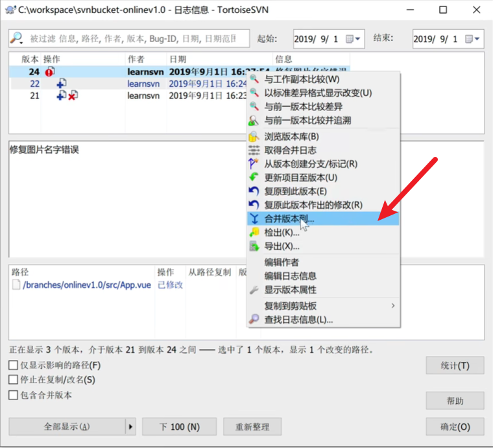Click the blue added icon on revision 21
Viewport: 493px width, 448px height.
[61, 95]
